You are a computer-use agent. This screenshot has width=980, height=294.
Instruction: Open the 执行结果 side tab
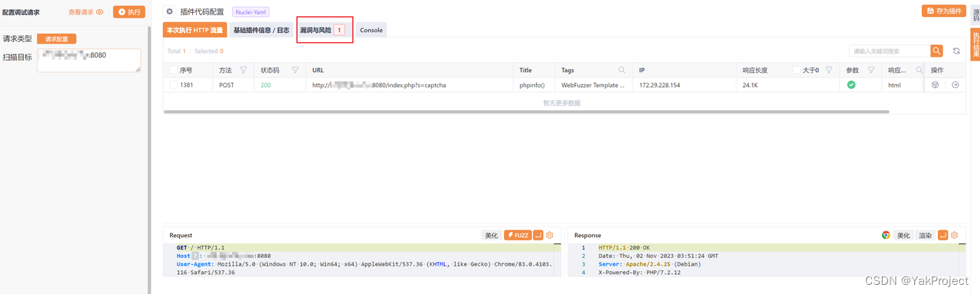[975, 45]
